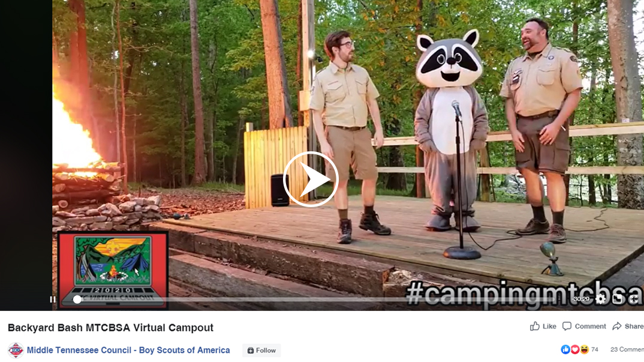
Task: Click the council profile avatar
Action: coord(16,351)
